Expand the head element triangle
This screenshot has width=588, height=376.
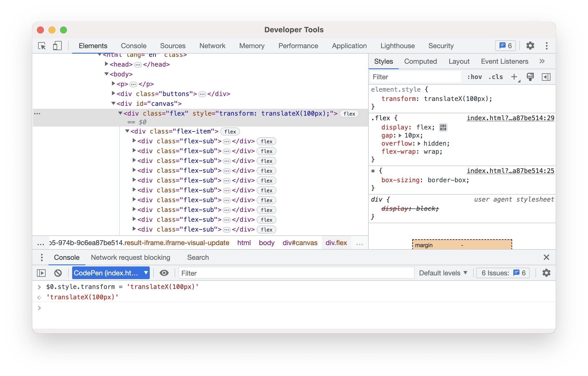pyautogui.click(x=106, y=64)
